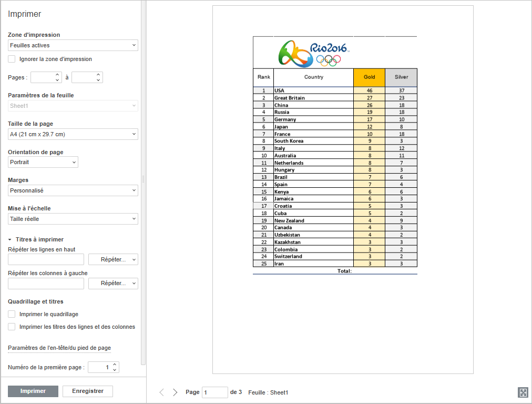Screen dimensions: 532x404
Task: Click the zoom-to-page icon in bottom corner
Action: click(x=523, y=392)
